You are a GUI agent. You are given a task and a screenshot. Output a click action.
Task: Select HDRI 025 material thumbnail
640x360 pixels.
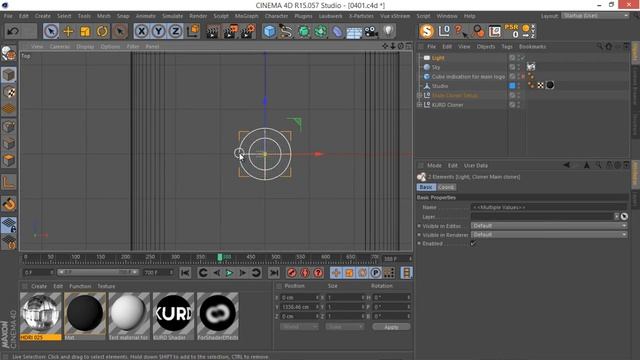(x=41, y=316)
